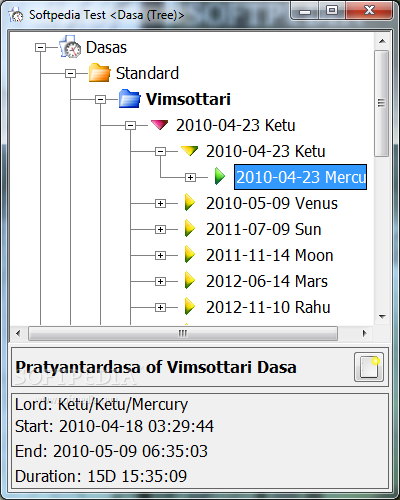Maximize the Softpedia Test window
This screenshot has height=500, width=400.
pyautogui.click(x=332, y=10)
